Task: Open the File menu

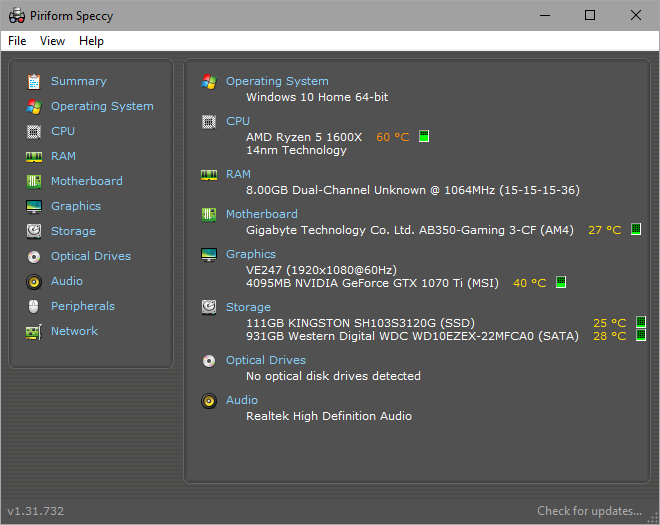Action: [17, 41]
